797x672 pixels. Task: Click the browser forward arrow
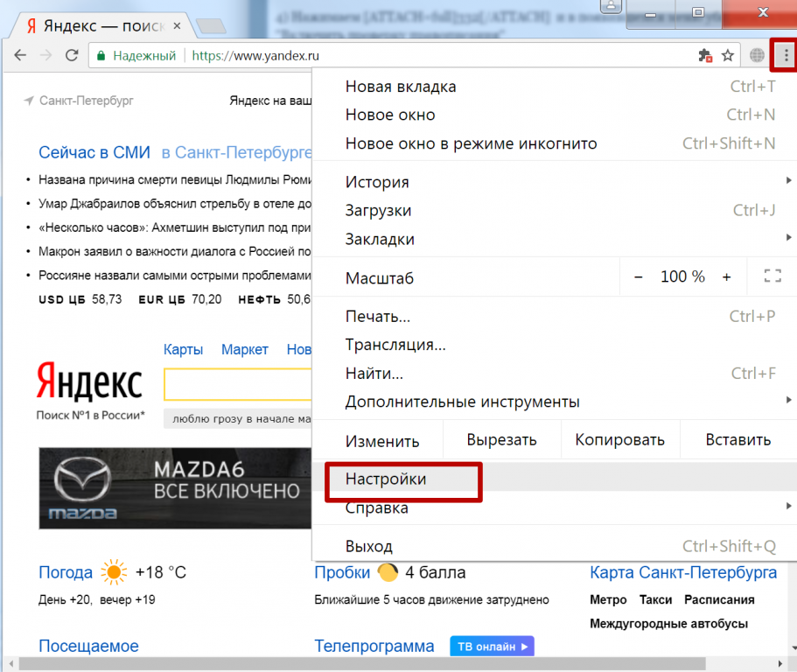click(45, 55)
